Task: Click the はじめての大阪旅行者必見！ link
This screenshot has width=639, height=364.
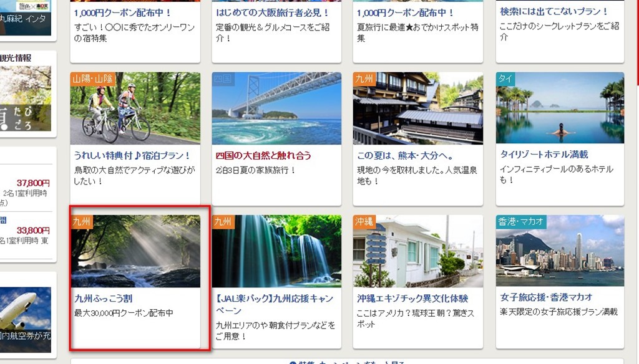Action: (273, 12)
